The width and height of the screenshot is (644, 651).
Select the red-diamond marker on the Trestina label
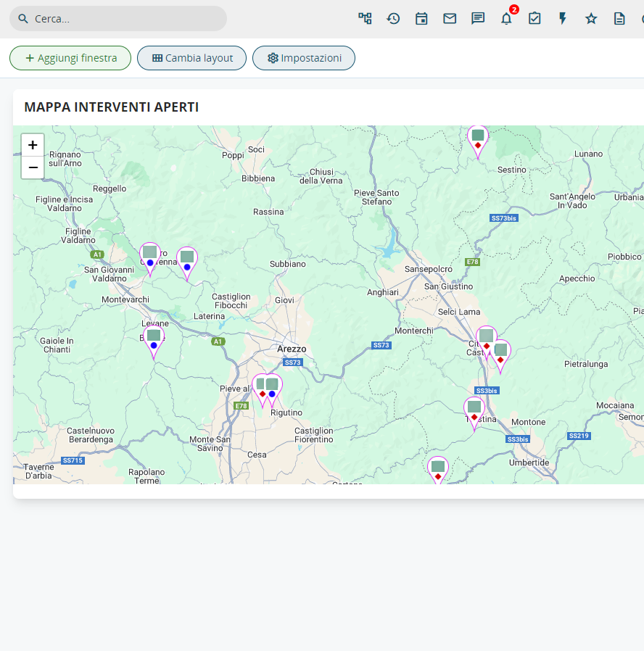474,412
